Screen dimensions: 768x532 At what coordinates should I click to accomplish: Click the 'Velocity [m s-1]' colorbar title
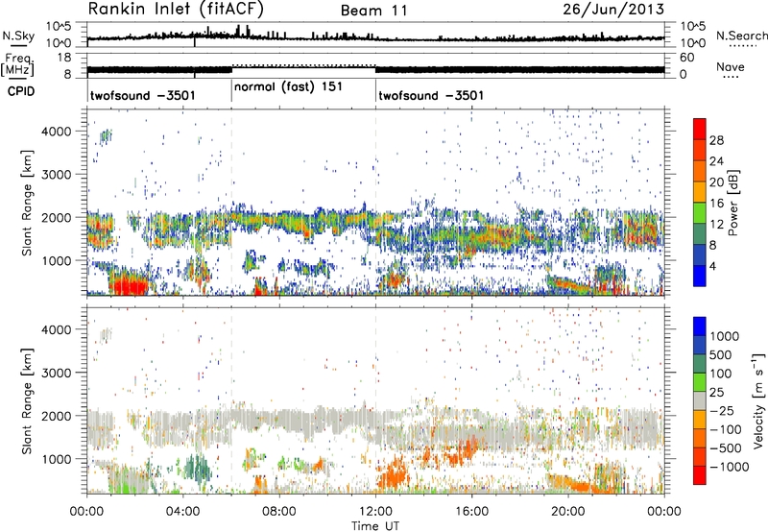758,400
